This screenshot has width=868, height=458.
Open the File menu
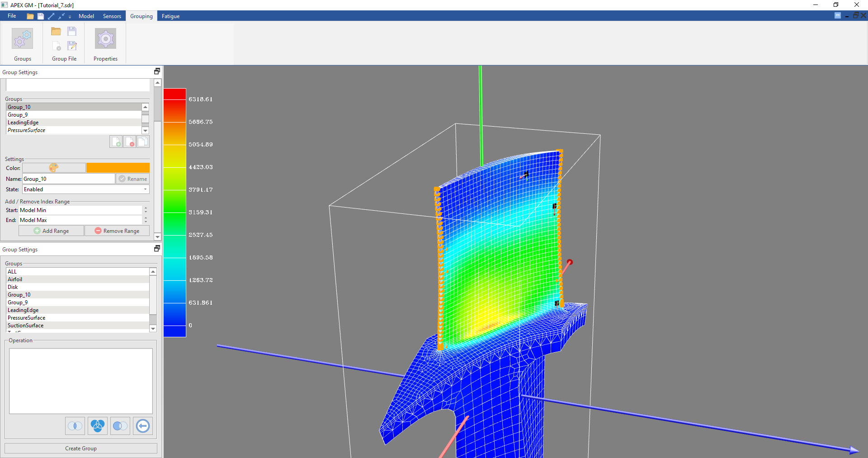click(12, 16)
